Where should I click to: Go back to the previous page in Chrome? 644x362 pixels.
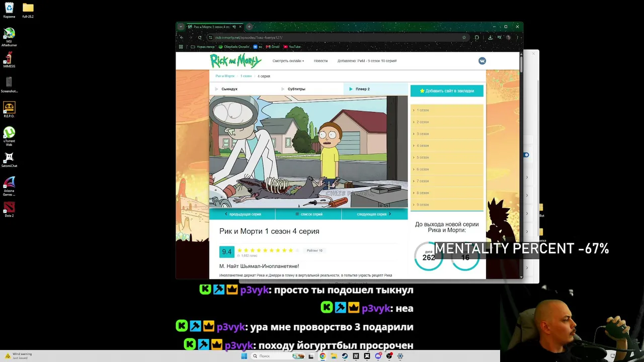[x=182, y=37]
